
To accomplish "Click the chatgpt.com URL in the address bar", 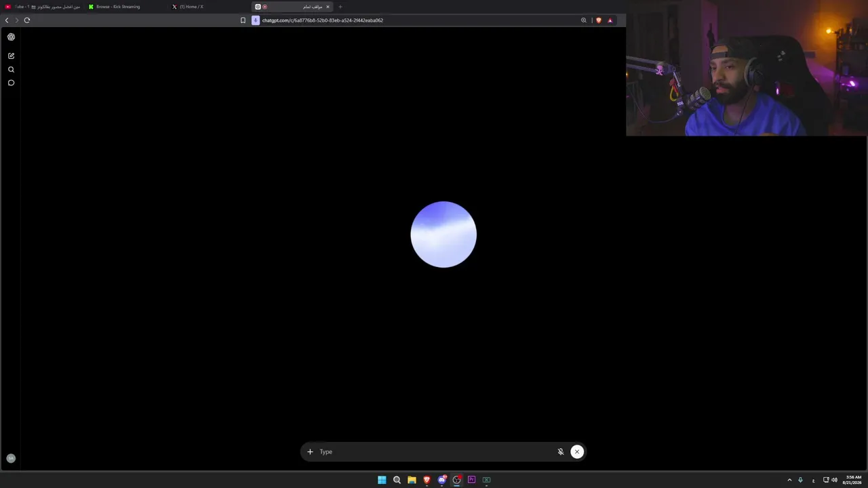I will point(323,20).
